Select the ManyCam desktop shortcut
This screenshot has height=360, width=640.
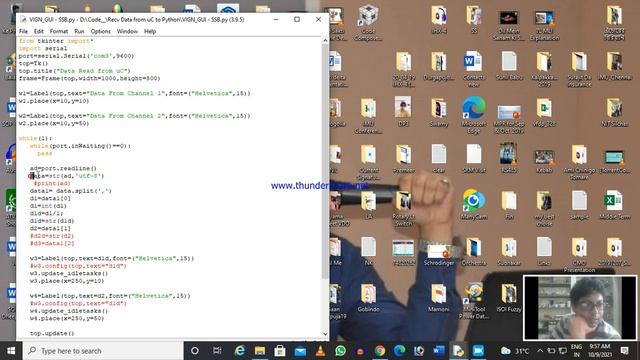click(x=474, y=204)
